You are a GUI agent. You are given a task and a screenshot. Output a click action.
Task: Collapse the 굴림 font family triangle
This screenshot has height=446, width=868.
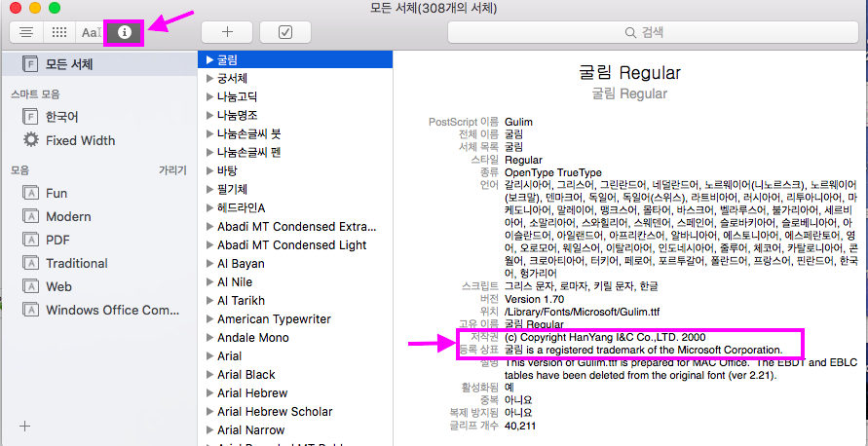pos(209,60)
